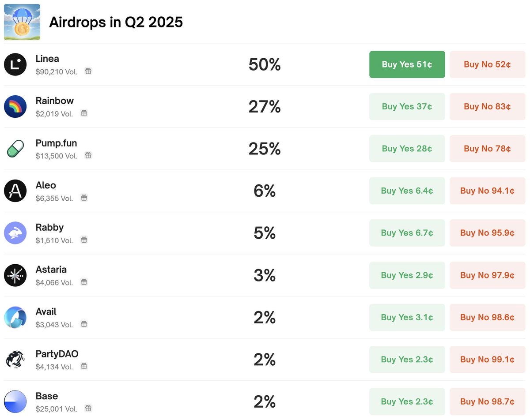Image resolution: width=530 pixels, height=420 pixels.
Task: Open the Rainbow project logo
Action: pyautogui.click(x=15, y=107)
